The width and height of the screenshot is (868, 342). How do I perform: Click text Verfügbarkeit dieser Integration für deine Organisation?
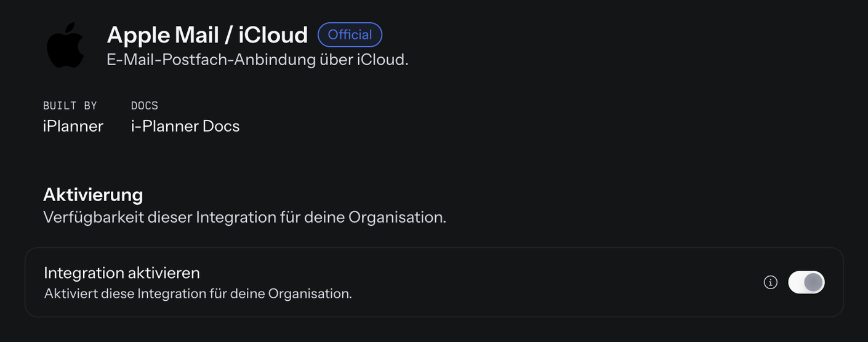click(x=244, y=217)
